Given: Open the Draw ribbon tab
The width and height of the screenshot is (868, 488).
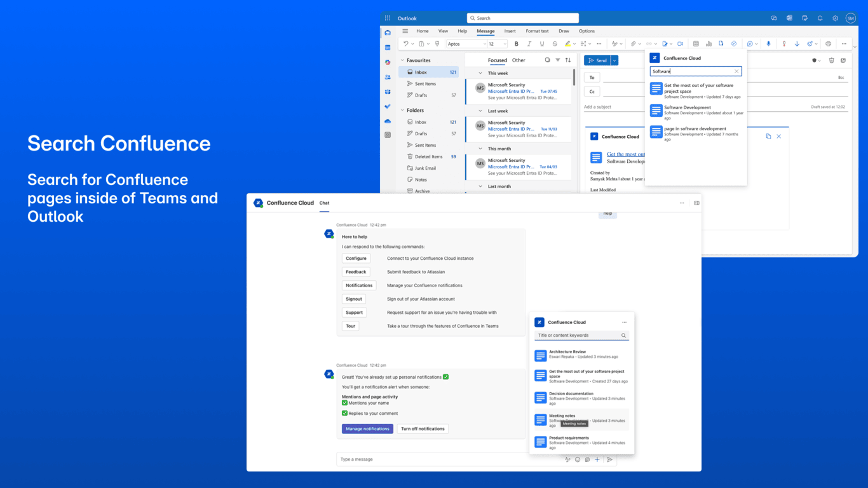Looking at the screenshot, I should pos(564,31).
